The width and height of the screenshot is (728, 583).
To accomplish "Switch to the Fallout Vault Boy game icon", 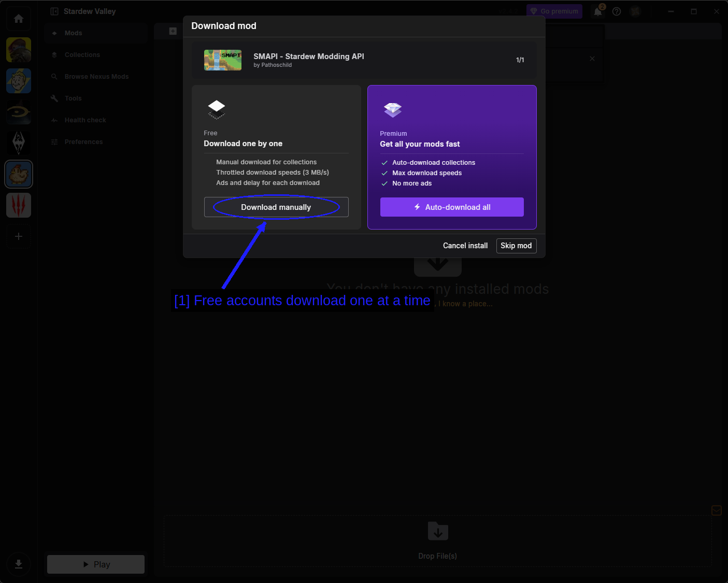I will pyautogui.click(x=19, y=81).
